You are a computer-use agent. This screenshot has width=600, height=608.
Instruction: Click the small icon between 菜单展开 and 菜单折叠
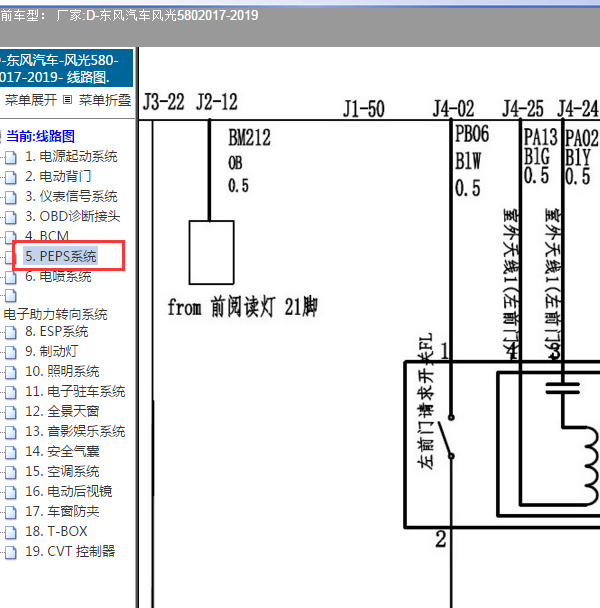click(x=67, y=100)
